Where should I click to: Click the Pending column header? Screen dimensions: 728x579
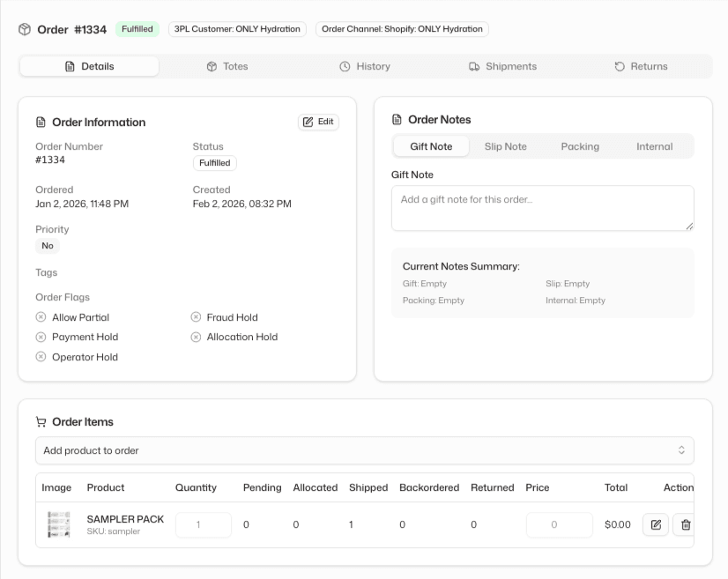point(263,487)
